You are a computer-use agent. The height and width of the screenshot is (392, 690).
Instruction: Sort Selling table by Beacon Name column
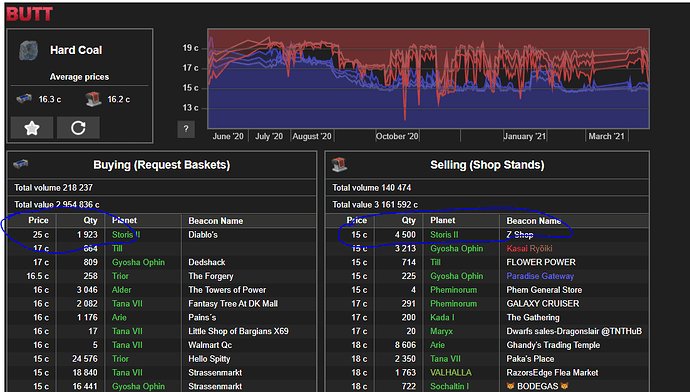(x=534, y=221)
